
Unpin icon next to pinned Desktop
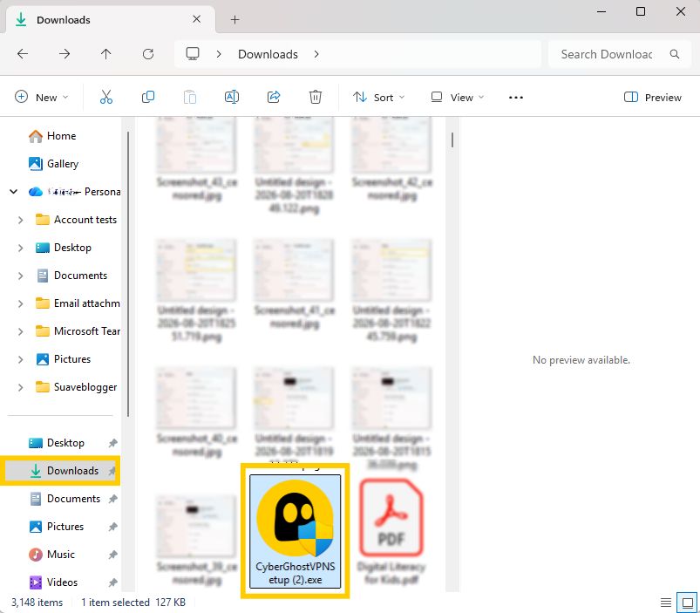click(113, 443)
